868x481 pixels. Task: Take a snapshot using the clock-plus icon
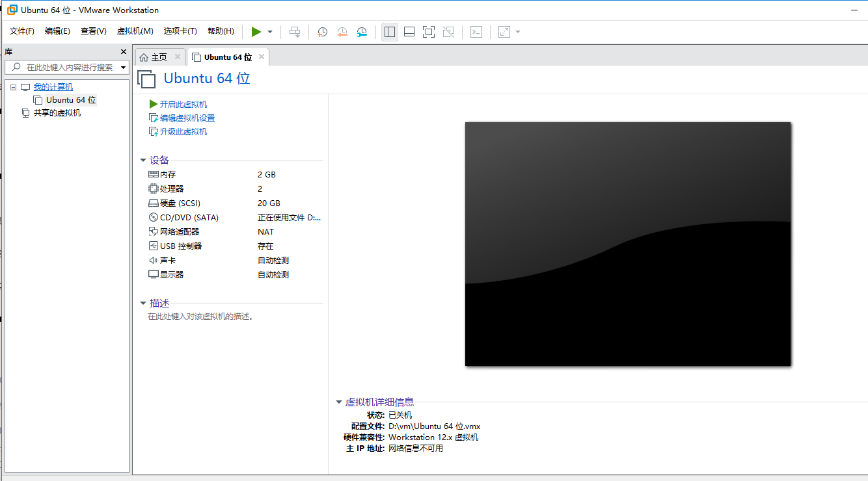point(322,32)
